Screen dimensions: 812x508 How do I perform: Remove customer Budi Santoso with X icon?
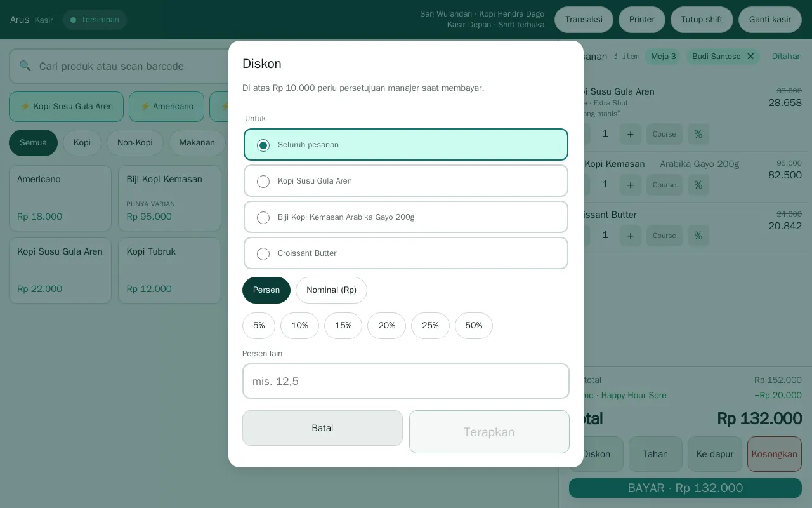(x=750, y=57)
